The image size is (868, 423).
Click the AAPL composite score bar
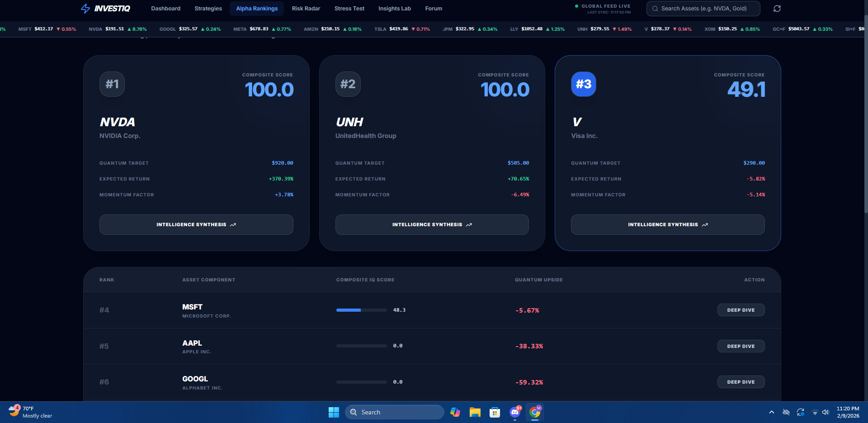coord(362,346)
